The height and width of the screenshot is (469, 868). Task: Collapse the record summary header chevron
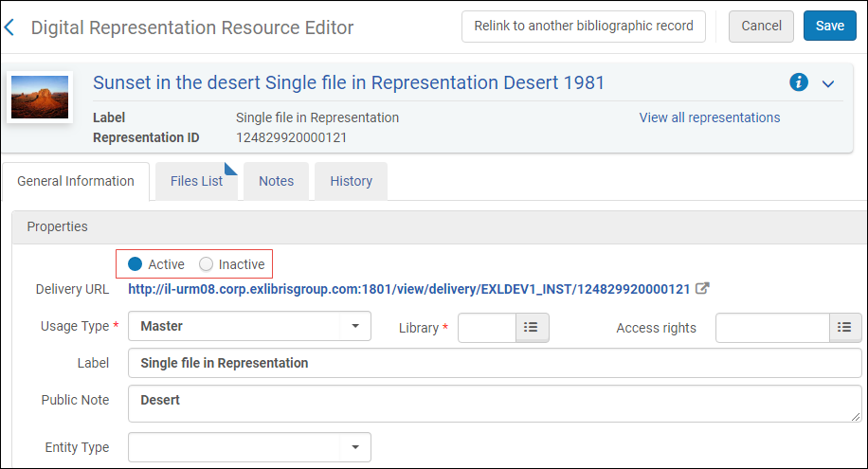pos(828,84)
